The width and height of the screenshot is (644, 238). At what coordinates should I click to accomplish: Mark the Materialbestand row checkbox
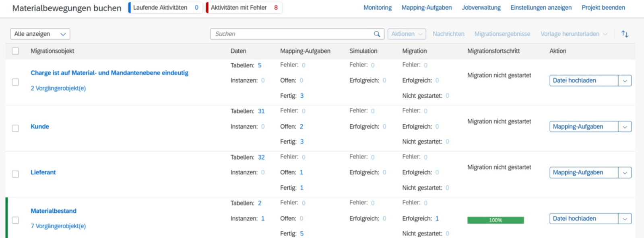[15, 220]
